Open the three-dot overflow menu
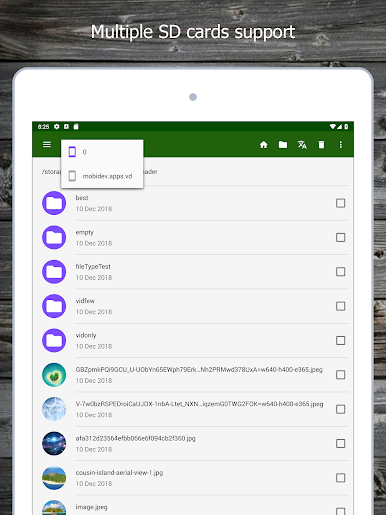This screenshot has height=515, width=386. click(x=341, y=144)
